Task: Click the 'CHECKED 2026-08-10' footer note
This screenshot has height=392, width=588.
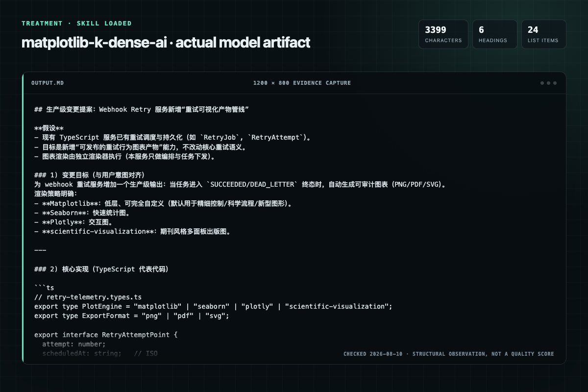Action: 449,354
